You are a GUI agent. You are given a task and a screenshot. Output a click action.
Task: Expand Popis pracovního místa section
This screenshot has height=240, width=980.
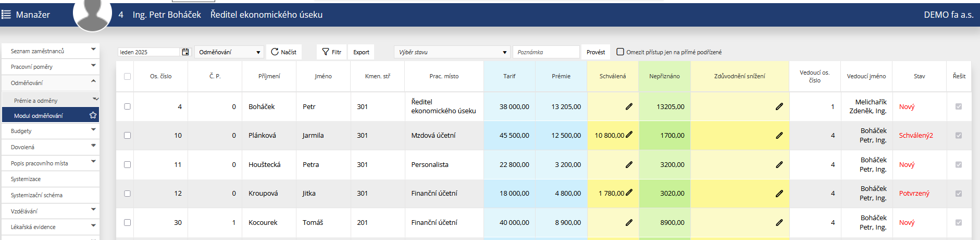[93, 162]
